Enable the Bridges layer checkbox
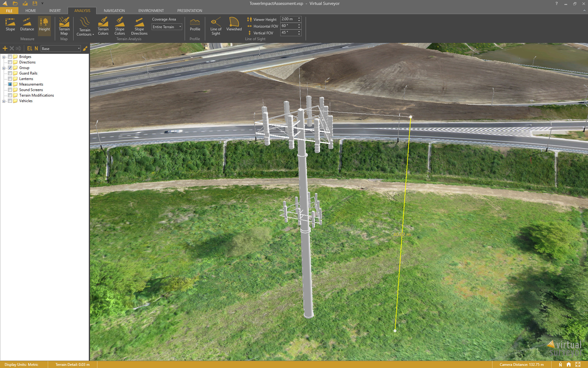 (10, 57)
